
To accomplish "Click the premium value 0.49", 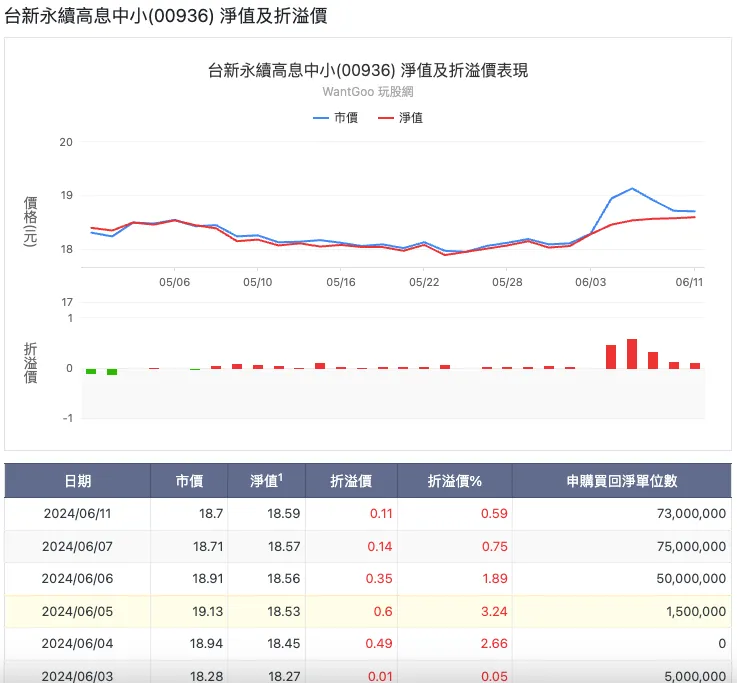I will (379, 644).
